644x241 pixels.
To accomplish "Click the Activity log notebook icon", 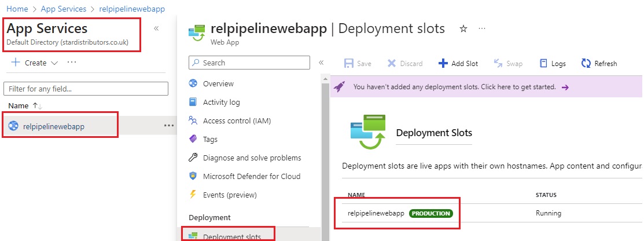I will click(x=193, y=102).
